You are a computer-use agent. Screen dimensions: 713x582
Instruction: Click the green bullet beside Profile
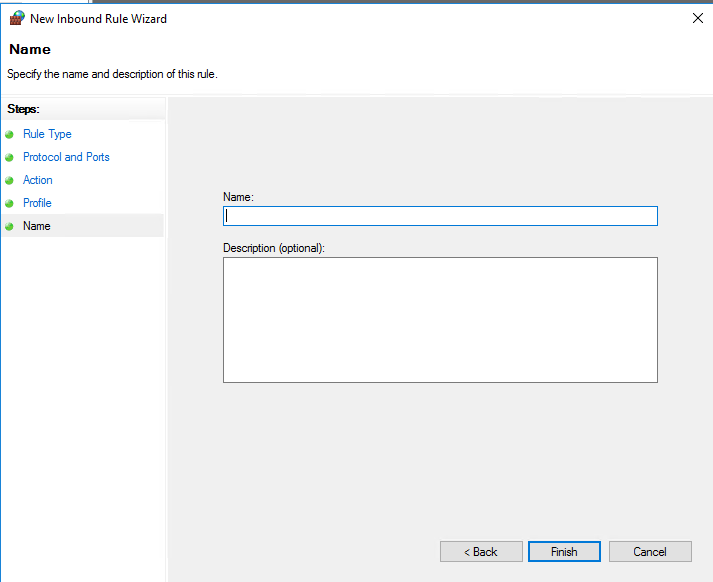click(x=10, y=203)
